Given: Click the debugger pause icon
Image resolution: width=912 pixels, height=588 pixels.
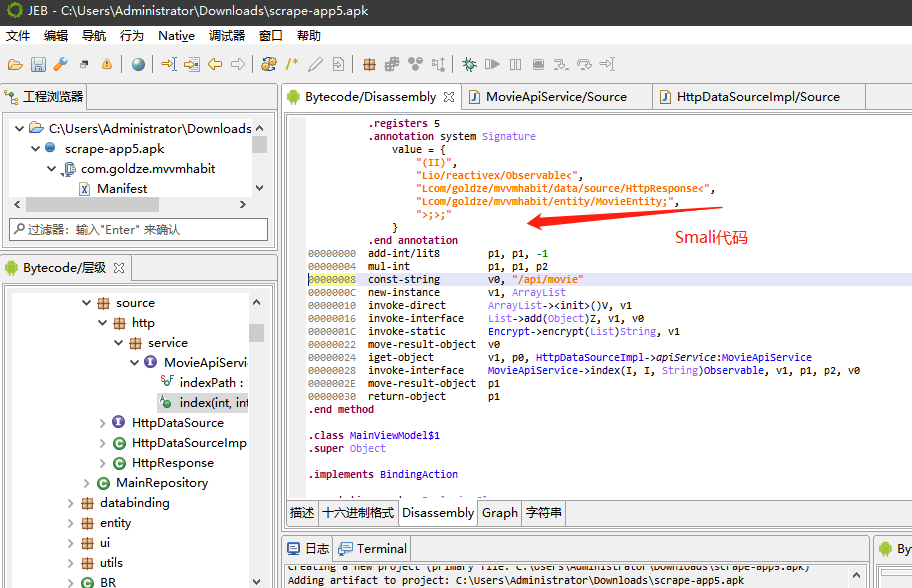Looking at the screenshot, I should point(515,64).
